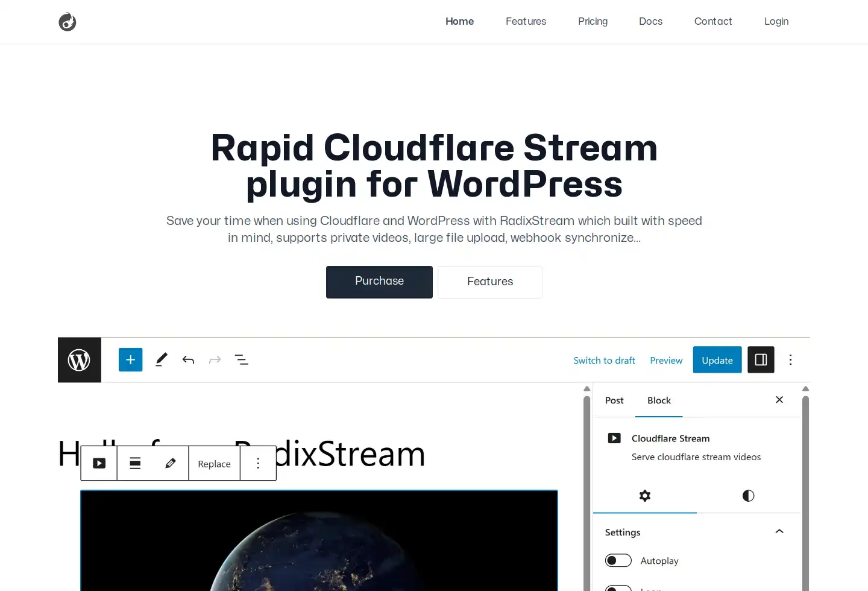Close the block settings sidebar
Viewport: 868px width, 591px height.
tap(779, 400)
